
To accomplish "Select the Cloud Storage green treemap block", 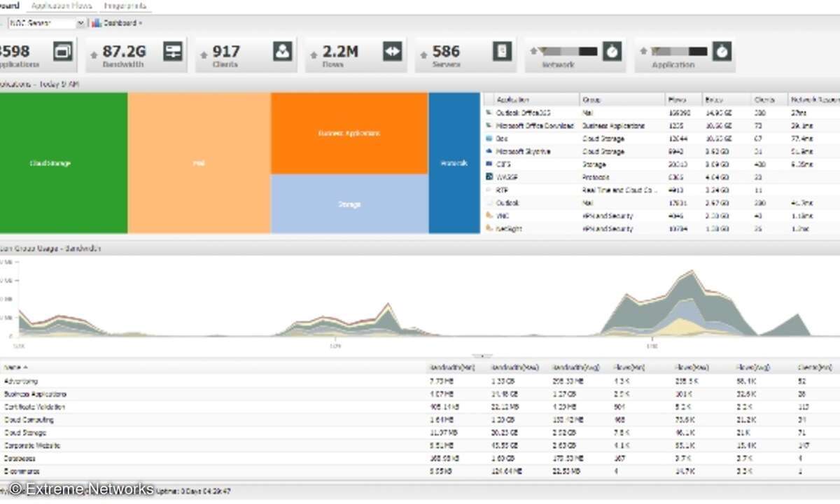I will pyautogui.click(x=64, y=163).
